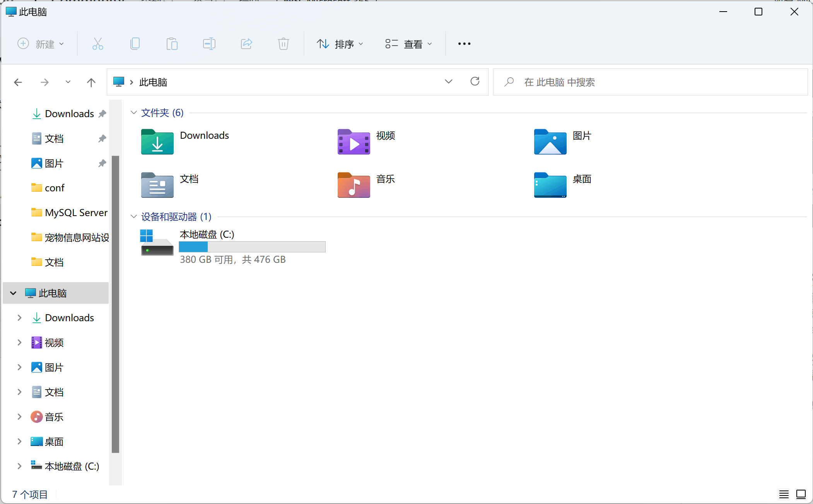Click the C: drive usage bar

click(252, 247)
